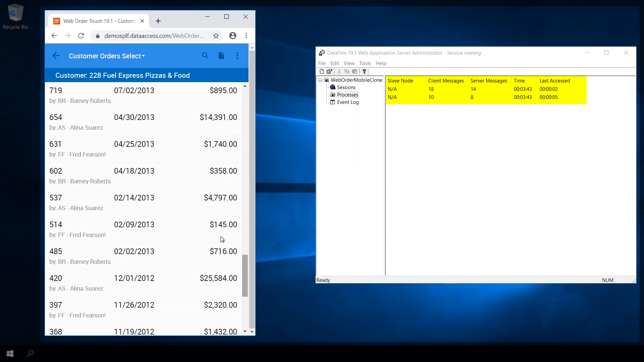Screen dimensions: 644x362
Task: Collapse the WebOrderMobileClone tree node
Action: 320,80
